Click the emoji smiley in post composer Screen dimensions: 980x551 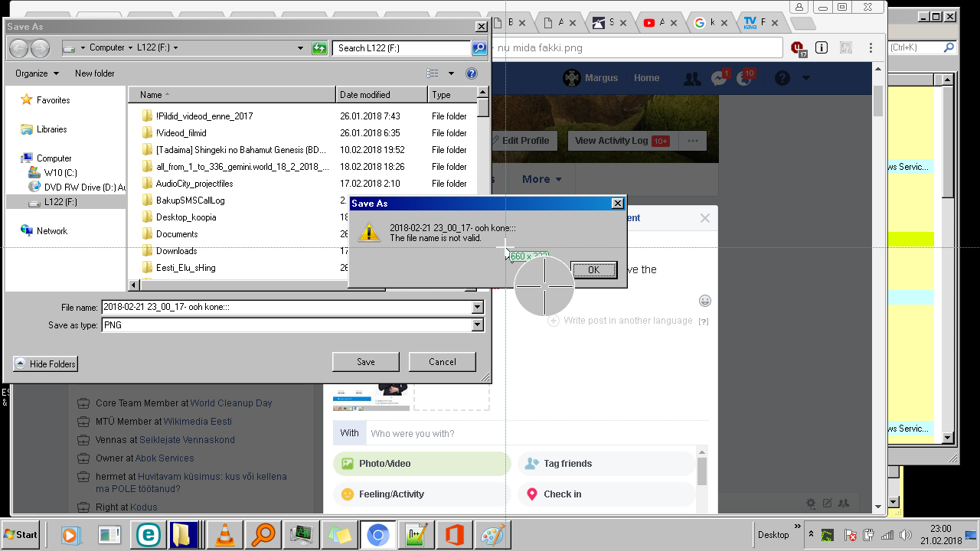[704, 301]
